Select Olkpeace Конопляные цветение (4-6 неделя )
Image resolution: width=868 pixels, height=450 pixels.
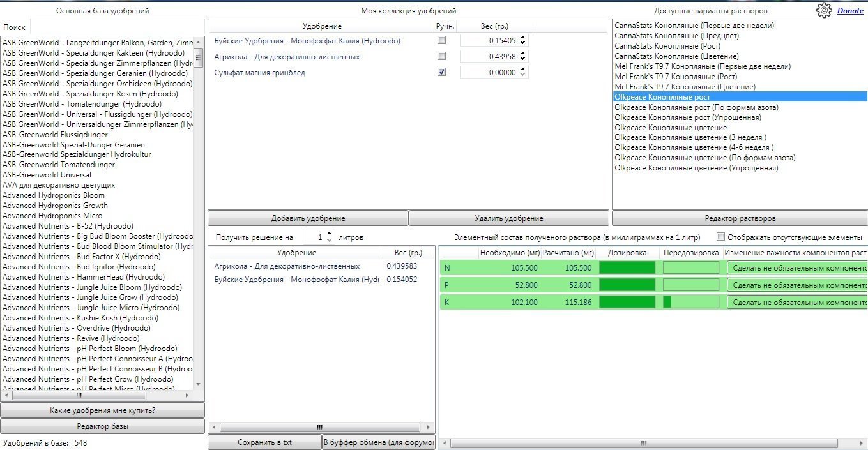(x=694, y=147)
